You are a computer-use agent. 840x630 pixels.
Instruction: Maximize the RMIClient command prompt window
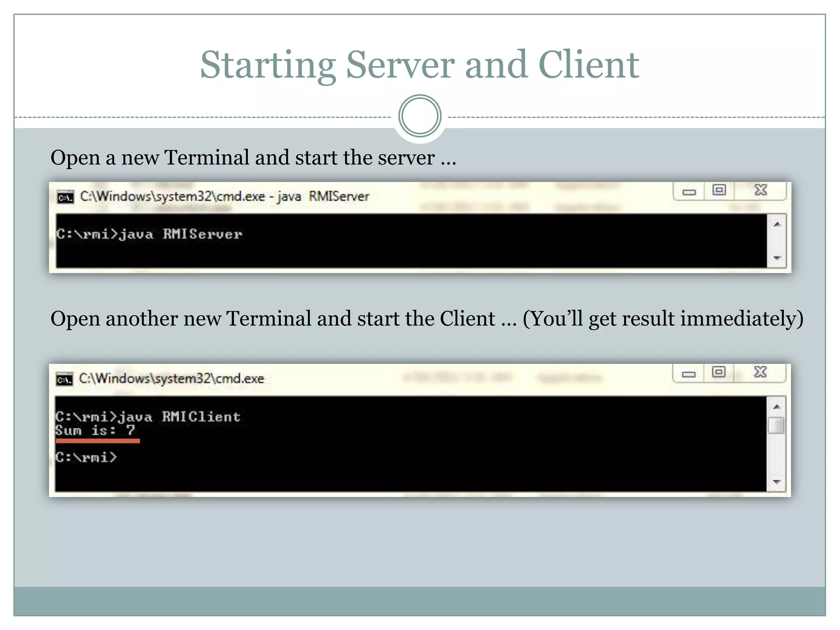(719, 372)
